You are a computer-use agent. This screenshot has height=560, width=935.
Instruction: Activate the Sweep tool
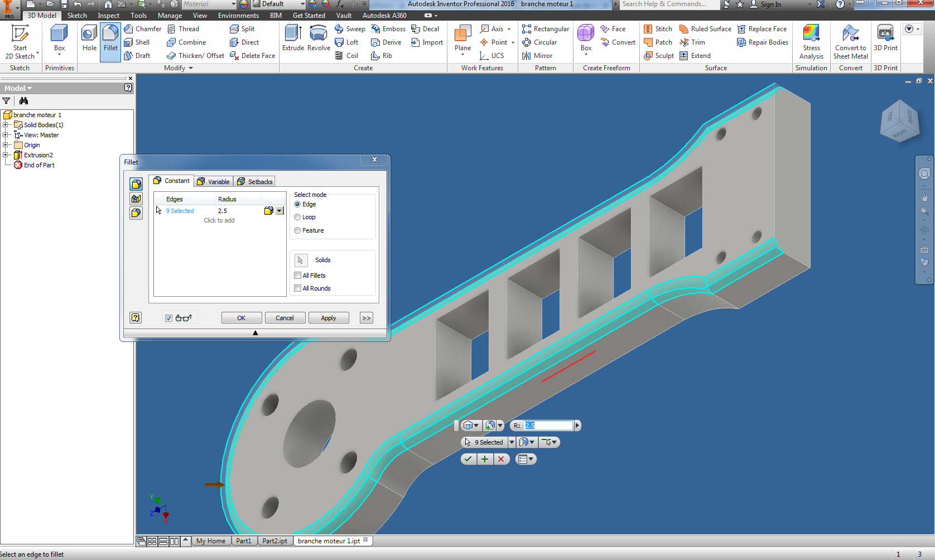pyautogui.click(x=350, y=29)
